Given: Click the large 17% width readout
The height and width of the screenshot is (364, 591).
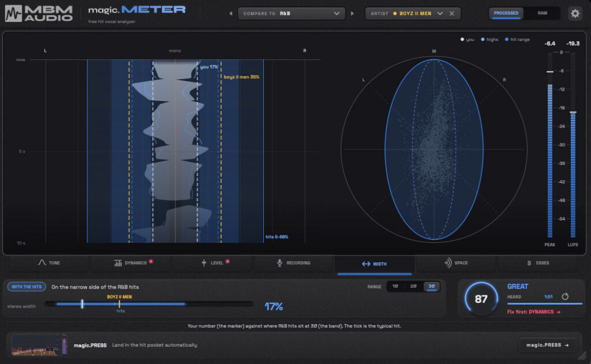Looking at the screenshot, I should coord(274,306).
